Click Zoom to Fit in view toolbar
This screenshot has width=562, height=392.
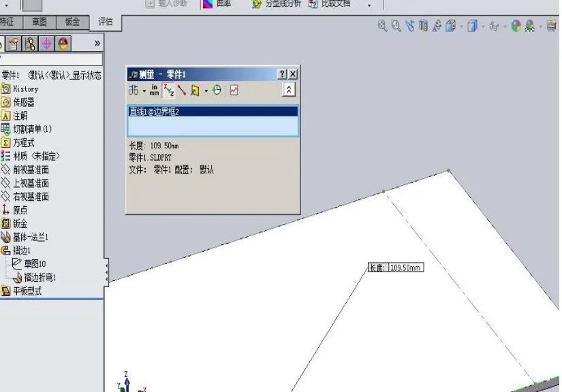pos(382,26)
